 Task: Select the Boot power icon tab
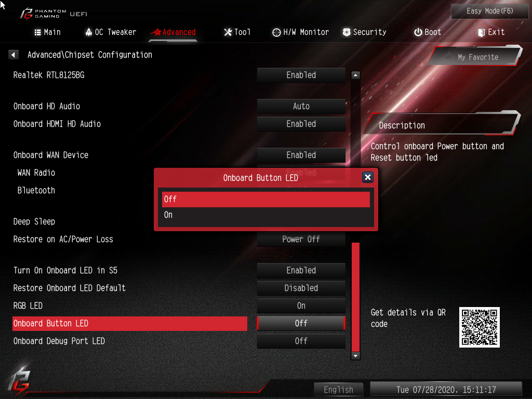pos(428,32)
